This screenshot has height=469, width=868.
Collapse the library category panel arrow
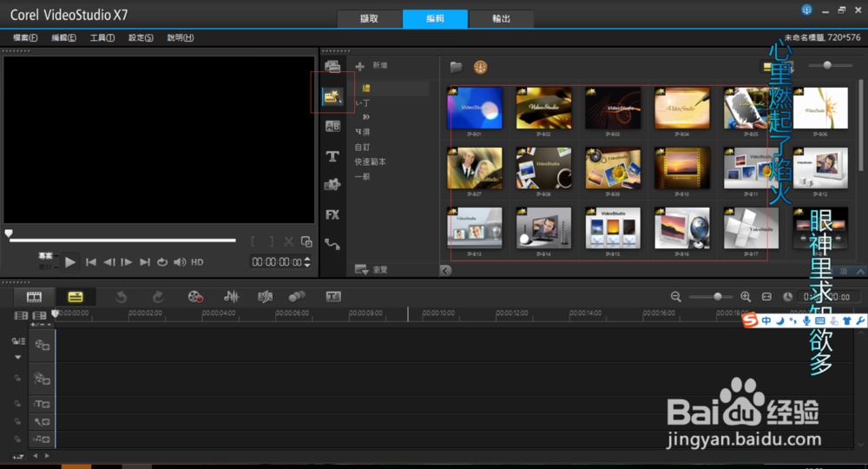point(445,270)
